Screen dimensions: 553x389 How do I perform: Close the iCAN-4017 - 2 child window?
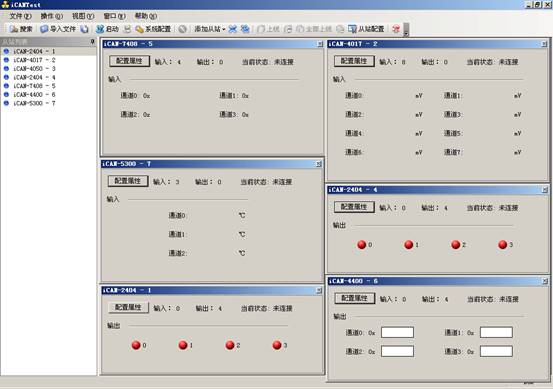pyautogui.click(x=544, y=44)
